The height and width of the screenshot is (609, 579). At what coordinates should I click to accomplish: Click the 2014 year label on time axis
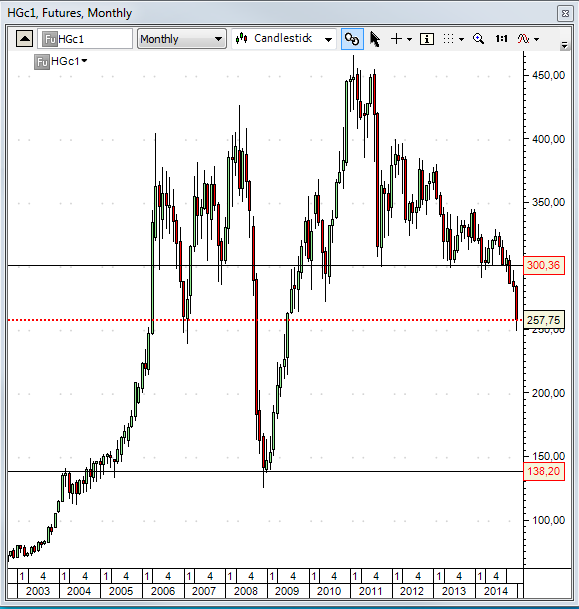(x=496, y=591)
